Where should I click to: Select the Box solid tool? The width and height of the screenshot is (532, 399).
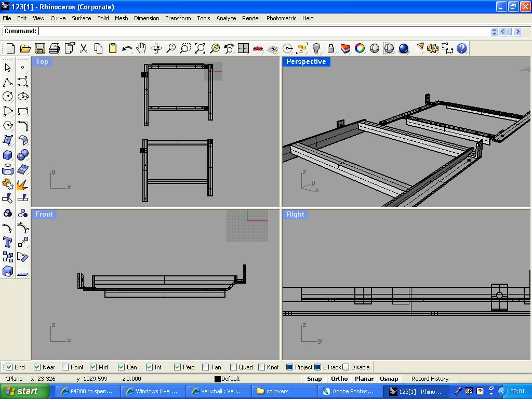[8, 155]
